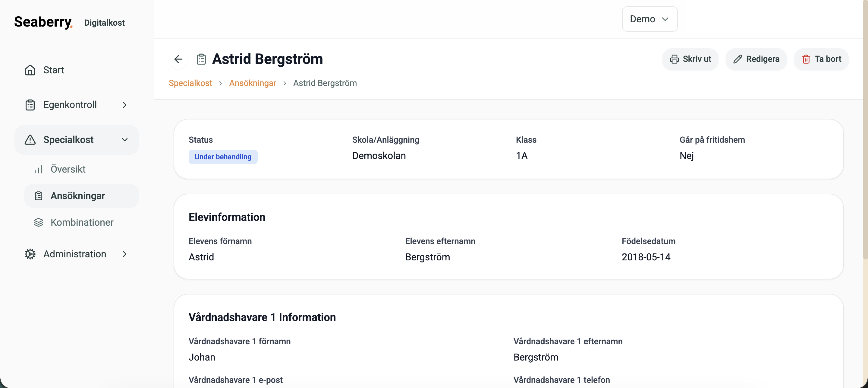Image resolution: width=868 pixels, height=388 pixels.
Task: Click the student surname value Bergström
Action: point(428,257)
